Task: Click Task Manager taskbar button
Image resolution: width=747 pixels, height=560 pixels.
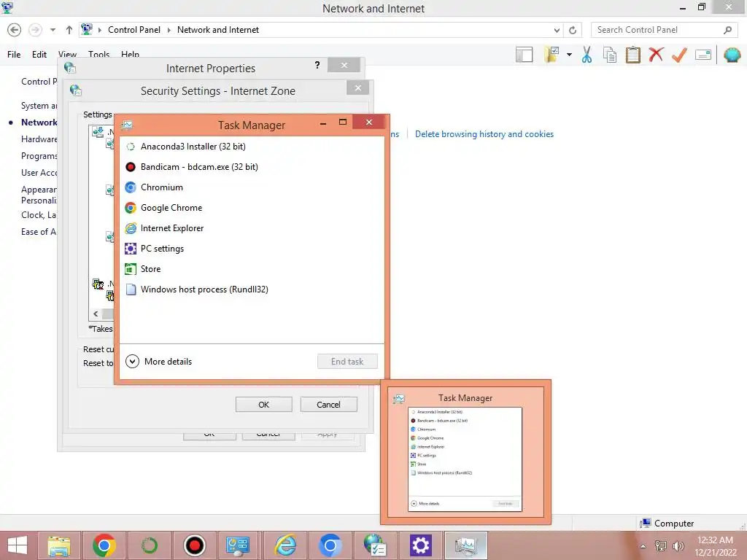Action: (466, 545)
